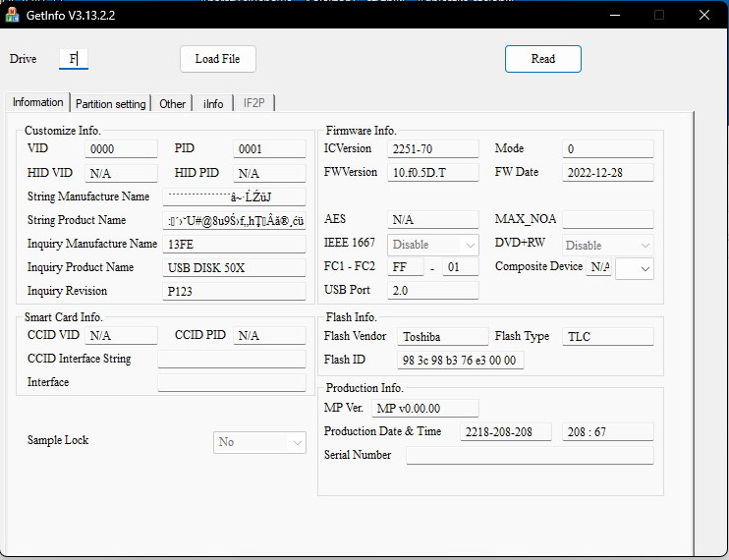Viewport: 729px width, 560px height.
Task: Click the VID field showing 0000
Action: click(122, 149)
